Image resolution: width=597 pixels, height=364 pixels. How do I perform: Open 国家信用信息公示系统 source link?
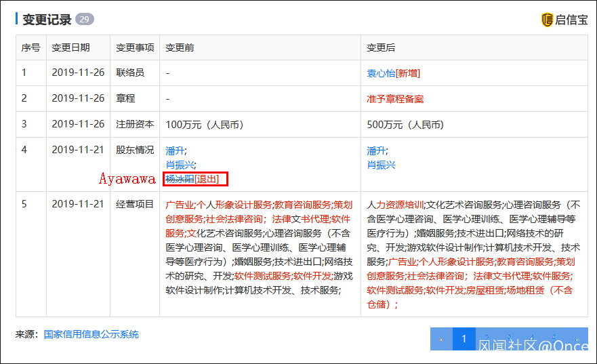(91, 334)
